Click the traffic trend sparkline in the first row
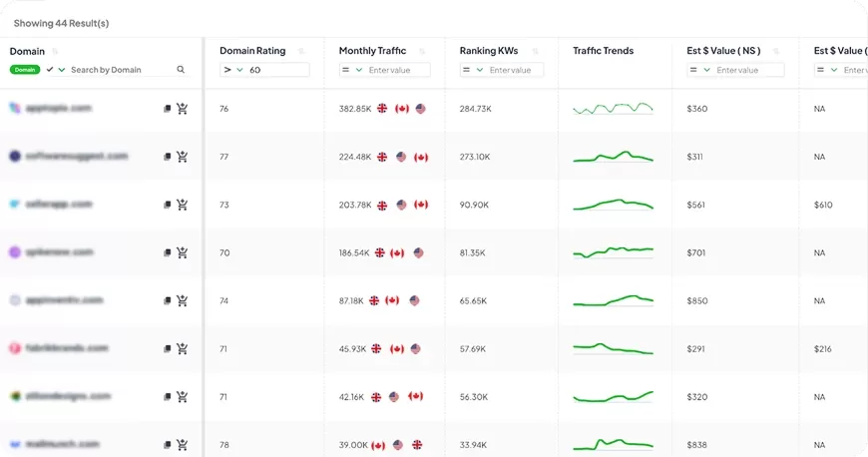The height and width of the screenshot is (457, 868). click(613, 109)
